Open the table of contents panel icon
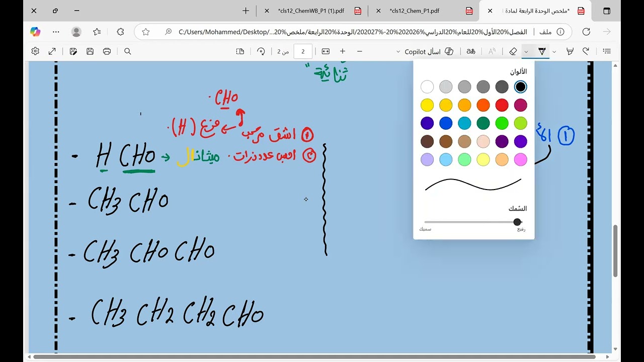 pyautogui.click(x=607, y=51)
